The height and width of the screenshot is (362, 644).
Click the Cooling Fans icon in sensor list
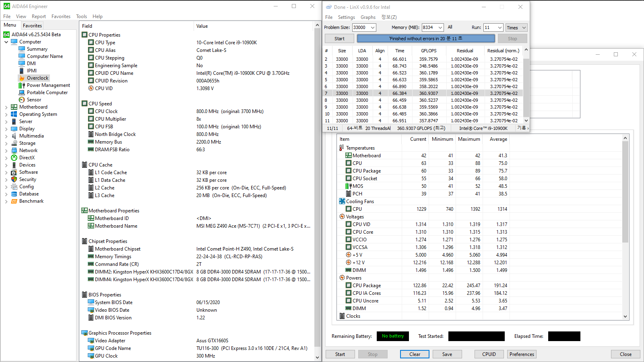[x=342, y=202]
